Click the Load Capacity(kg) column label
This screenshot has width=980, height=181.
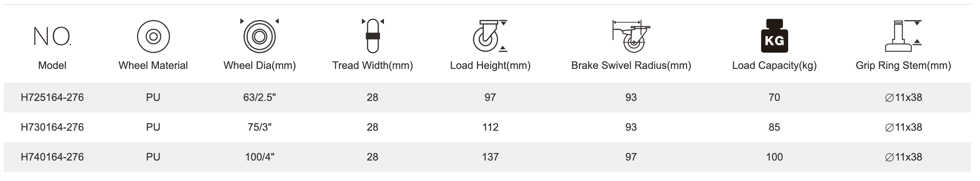774,66
